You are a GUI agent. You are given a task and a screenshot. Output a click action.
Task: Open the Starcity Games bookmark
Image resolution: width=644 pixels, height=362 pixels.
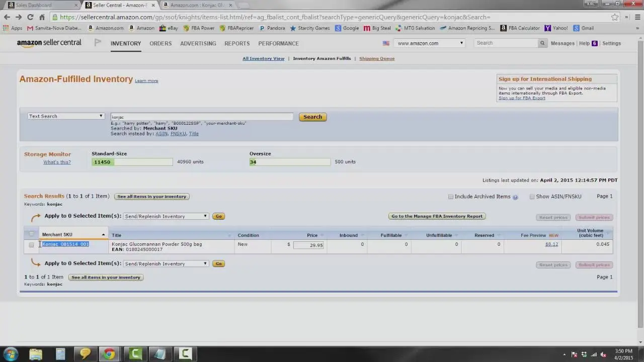point(310,28)
